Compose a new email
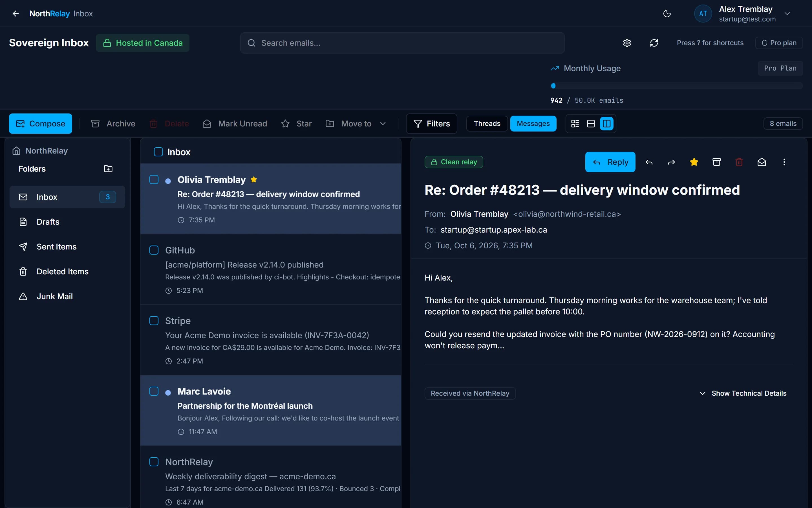This screenshot has height=508, width=812. click(41, 124)
